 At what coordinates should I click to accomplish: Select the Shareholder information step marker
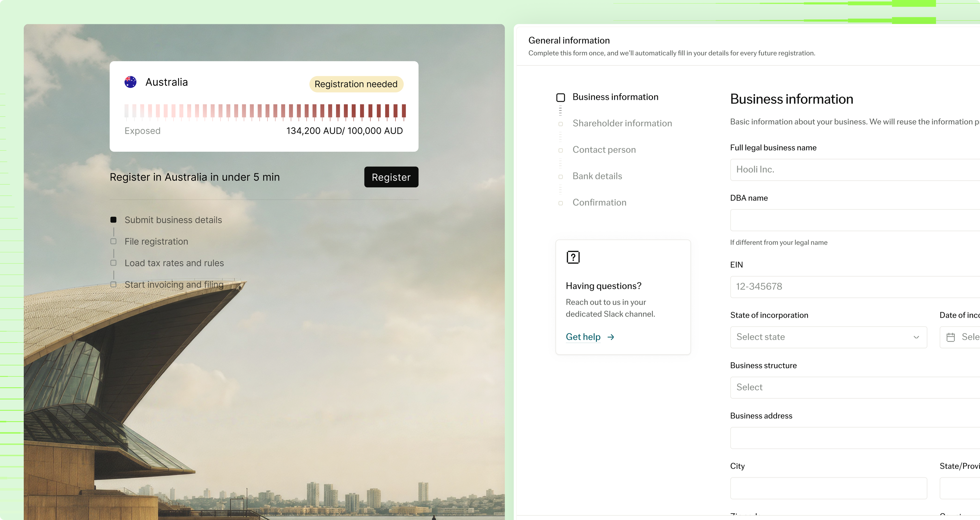(560, 124)
